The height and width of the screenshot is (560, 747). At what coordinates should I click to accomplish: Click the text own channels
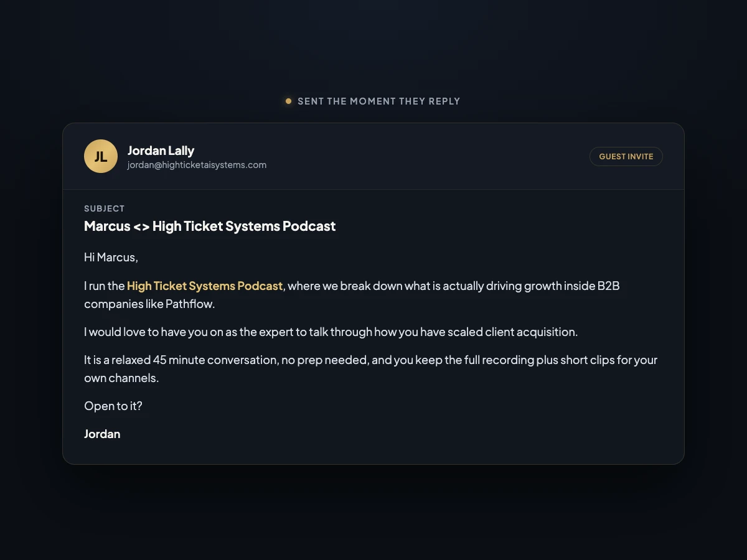pyautogui.click(x=120, y=378)
